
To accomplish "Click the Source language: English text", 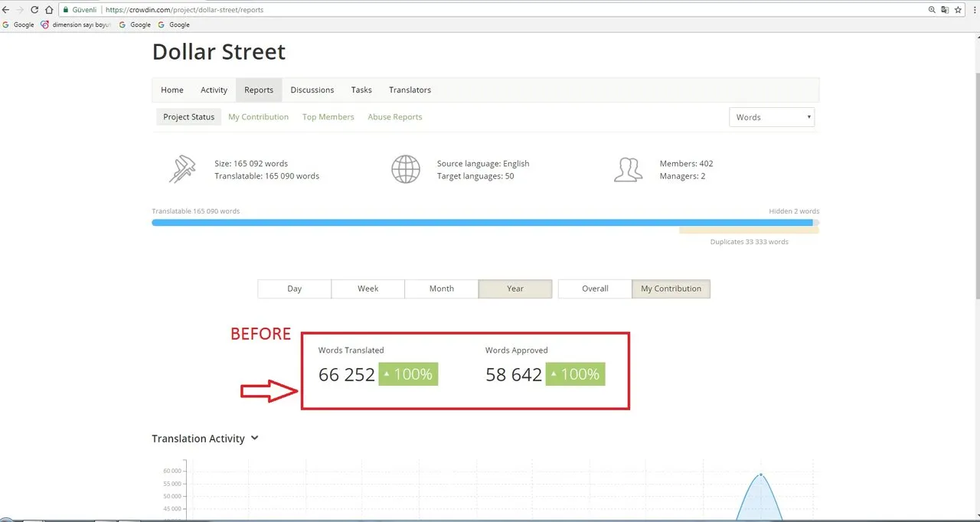I will coord(483,164).
